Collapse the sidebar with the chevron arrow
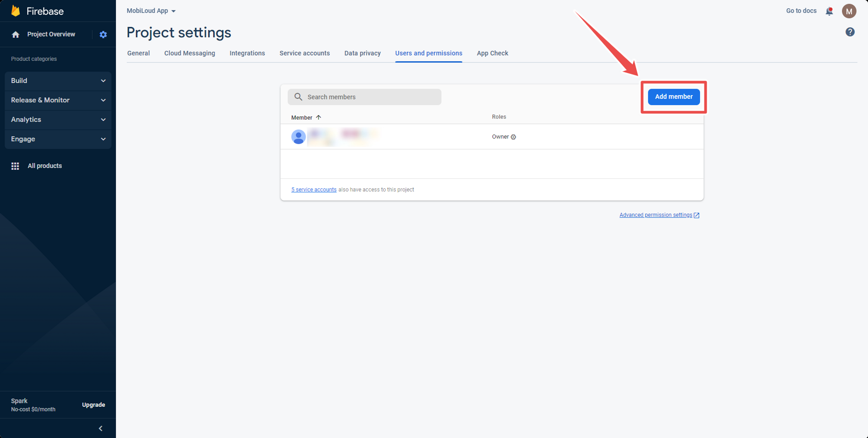Image resolution: width=868 pixels, height=438 pixels. [x=101, y=428]
